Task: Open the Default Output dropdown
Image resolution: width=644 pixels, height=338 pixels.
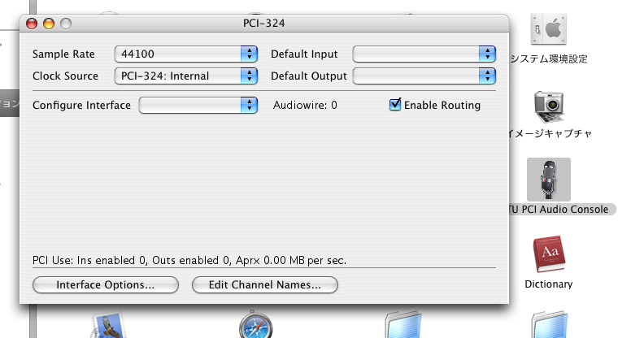Action: (424, 76)
